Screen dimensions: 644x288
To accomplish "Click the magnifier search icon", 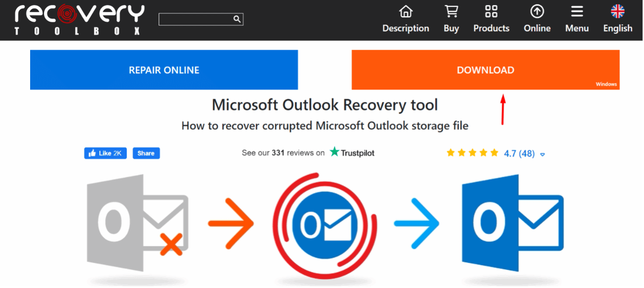I will click(237, 19).
